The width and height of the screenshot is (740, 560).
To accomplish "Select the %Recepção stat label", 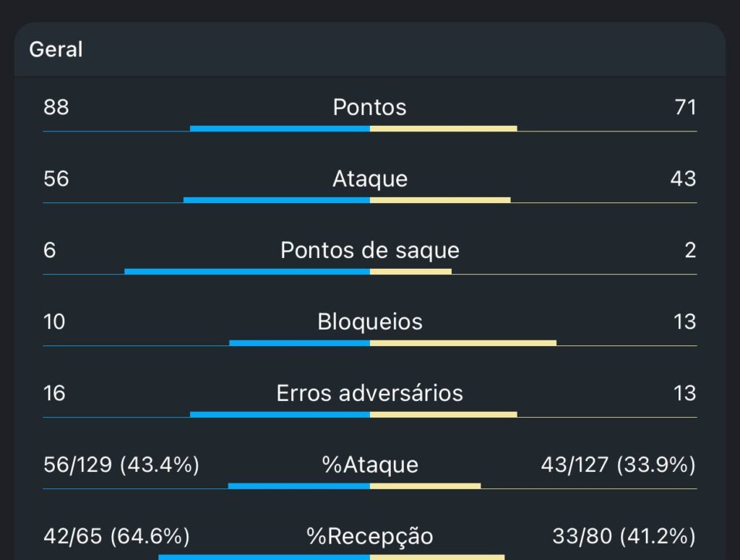I will pyautogui.click(x=369, y=536).
